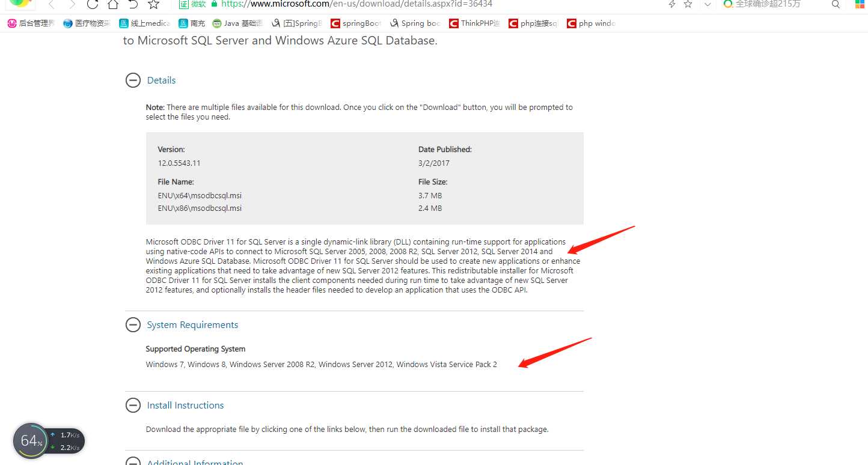Click the File Size: label
This screenshot has height=465, width=868.
tap(433, 182)
